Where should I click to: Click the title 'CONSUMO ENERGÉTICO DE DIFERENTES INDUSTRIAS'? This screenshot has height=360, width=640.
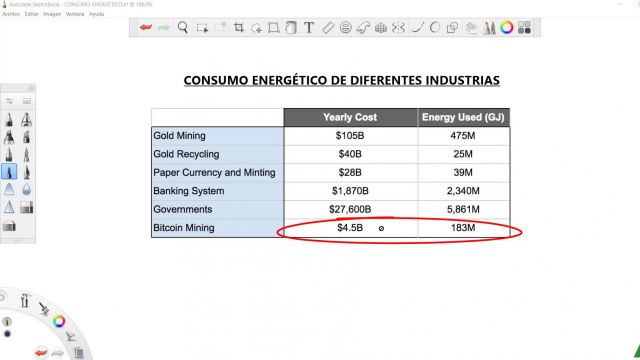click(342, 80)
